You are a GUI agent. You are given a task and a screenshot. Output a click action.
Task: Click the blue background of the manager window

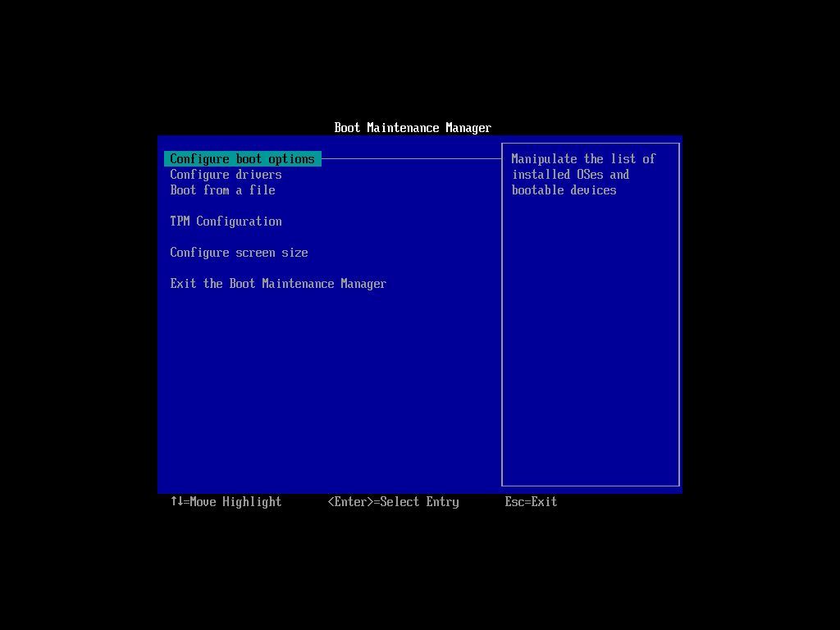(369, 410)
